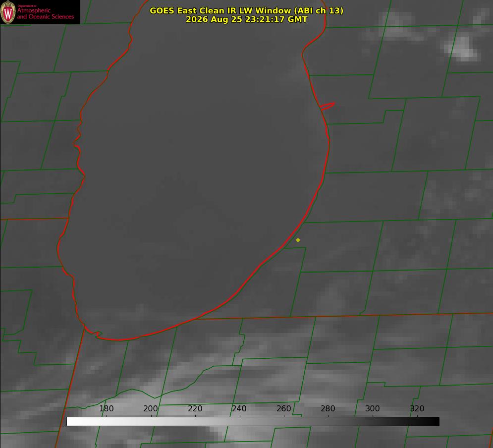
Task: Click the 180 label on the colorbar
Action: 106,408
